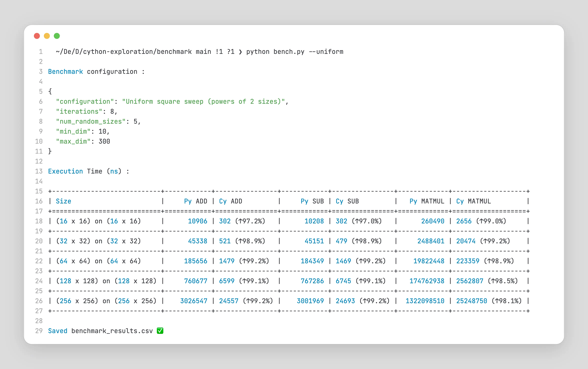Click the 'Py MATMUL' column header
588x369 pixels.
[427, 201]
